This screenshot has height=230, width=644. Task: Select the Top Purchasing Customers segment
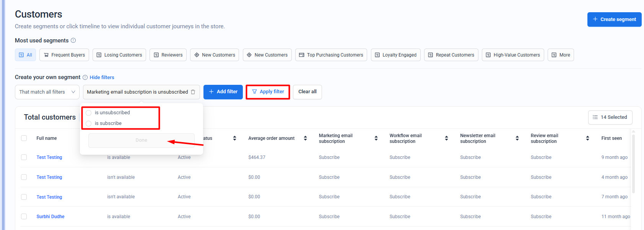[x=331, y=55]
